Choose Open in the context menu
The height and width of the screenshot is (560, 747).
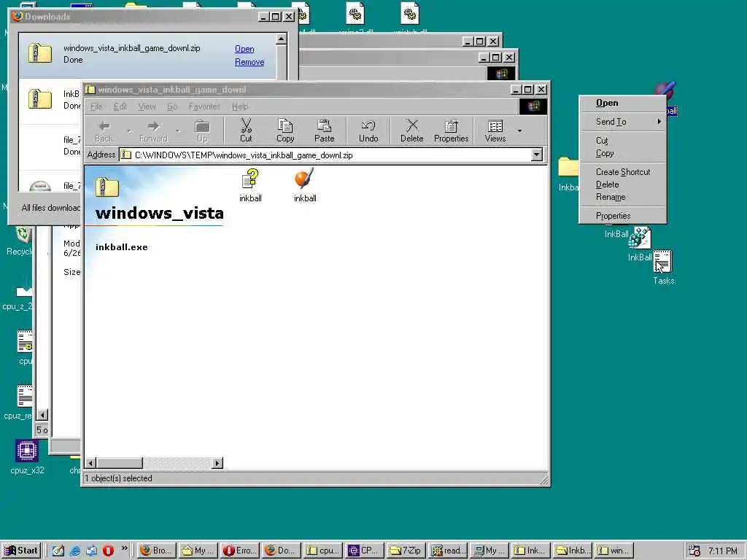[622, 103]
